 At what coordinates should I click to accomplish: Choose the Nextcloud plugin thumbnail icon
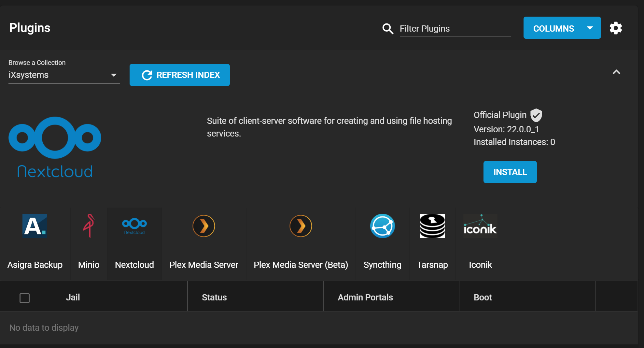click(134, 226)
